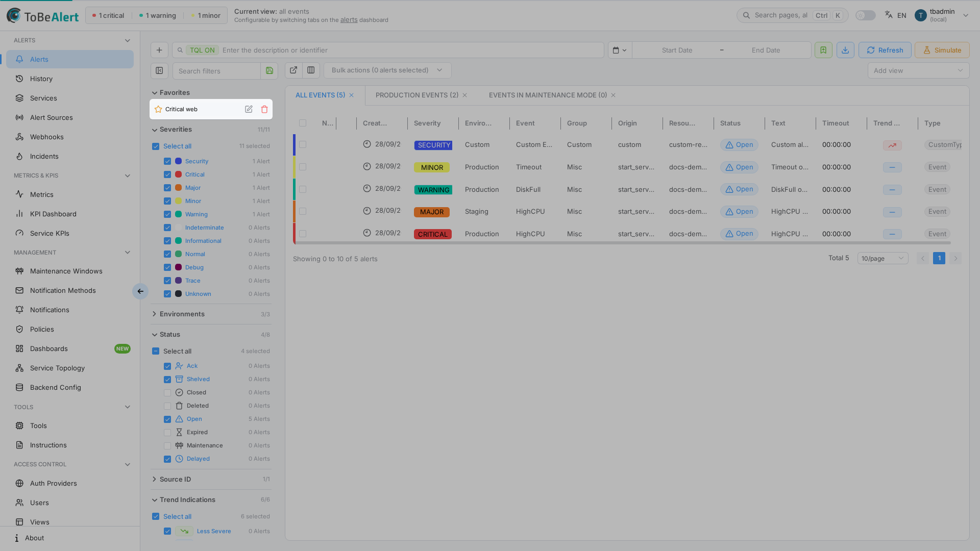Select the SECURITY alert row checkbox
Screen dimensions: 980x551
click(303, 145)
